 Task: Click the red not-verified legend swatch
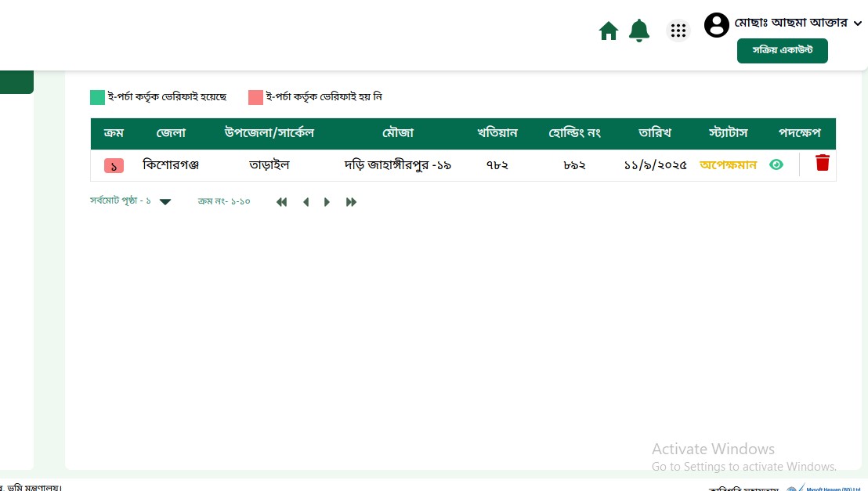(255, 97)
